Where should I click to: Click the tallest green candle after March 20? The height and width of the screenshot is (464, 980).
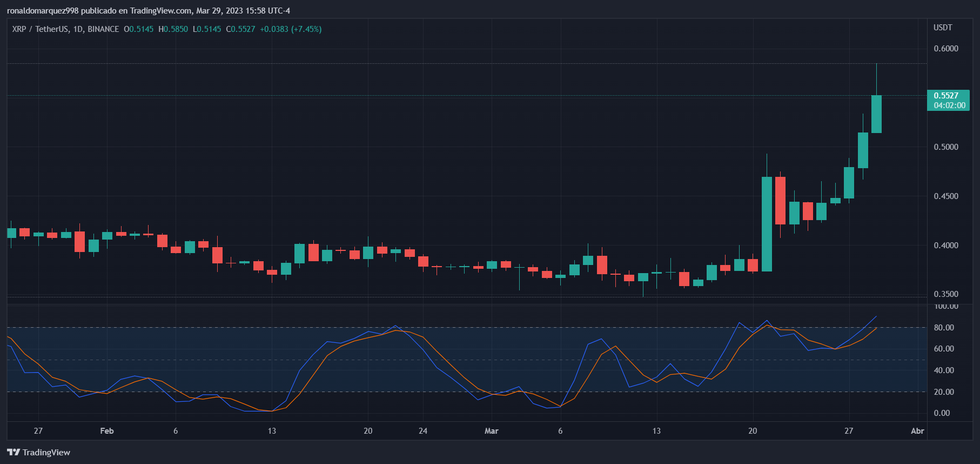coord(767,224)
